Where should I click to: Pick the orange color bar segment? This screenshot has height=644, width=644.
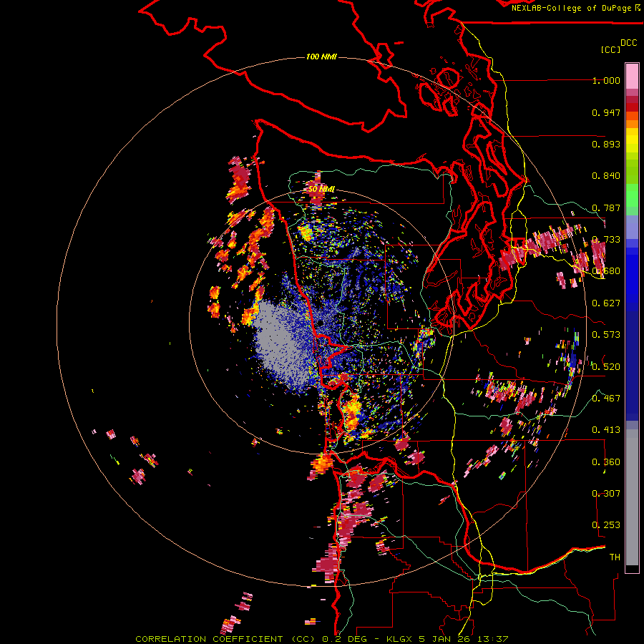coord(632,124)
